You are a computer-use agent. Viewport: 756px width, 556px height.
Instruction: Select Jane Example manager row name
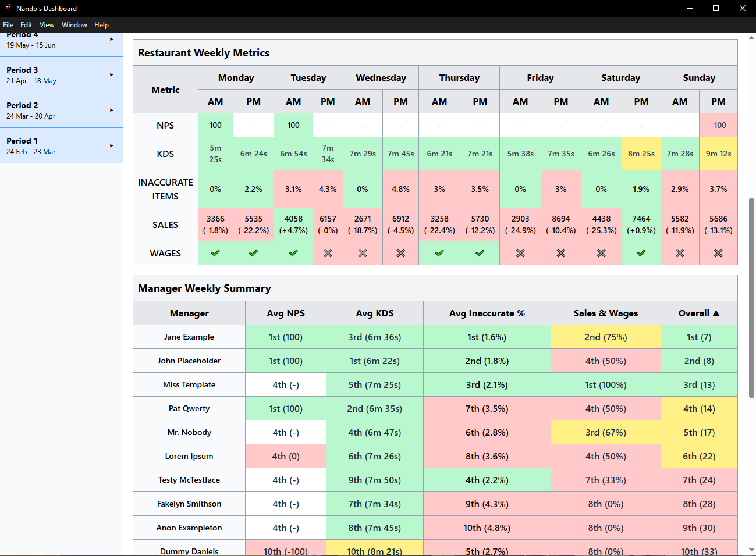189,337
